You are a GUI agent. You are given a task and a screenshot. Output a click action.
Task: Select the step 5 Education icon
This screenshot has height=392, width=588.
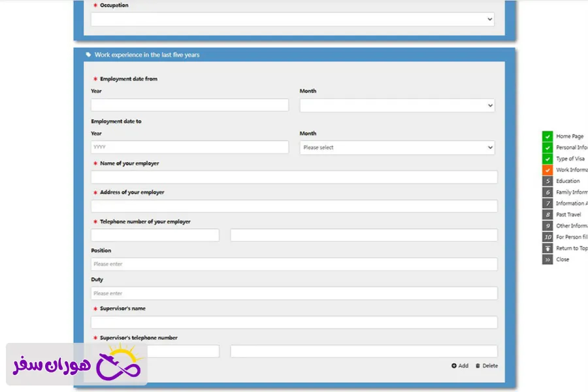(x=547, y=181)
